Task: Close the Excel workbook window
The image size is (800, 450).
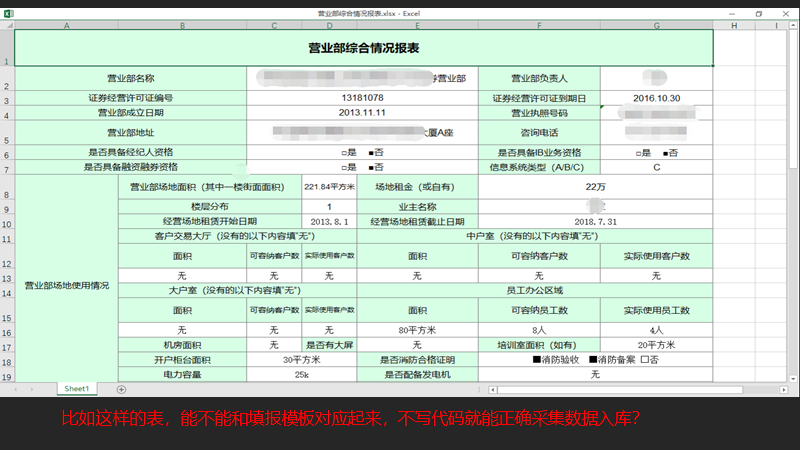Action: click(x=787, y=13)
